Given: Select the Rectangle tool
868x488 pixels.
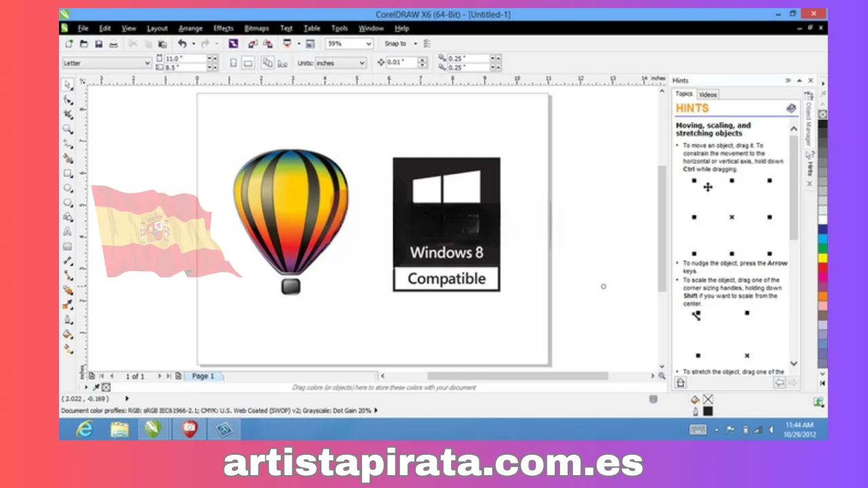Looking at the screenshot, I should (68, 174).
